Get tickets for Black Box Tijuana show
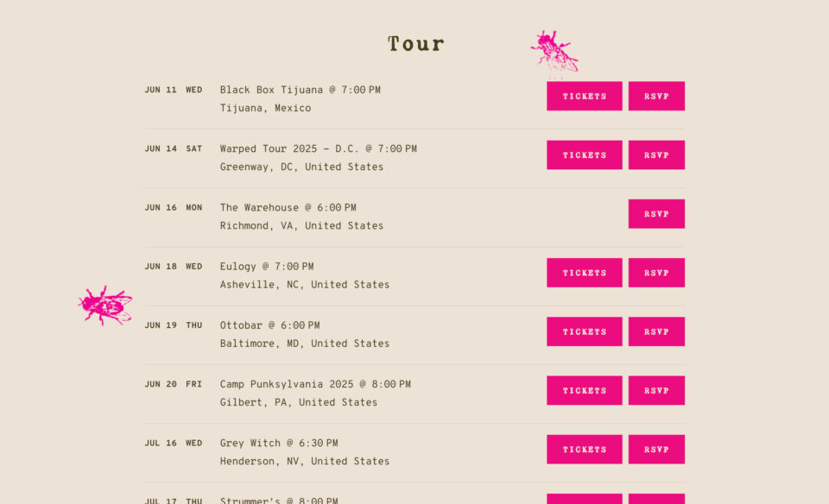This screenshot has width=829, height=504. click(585, 96)
